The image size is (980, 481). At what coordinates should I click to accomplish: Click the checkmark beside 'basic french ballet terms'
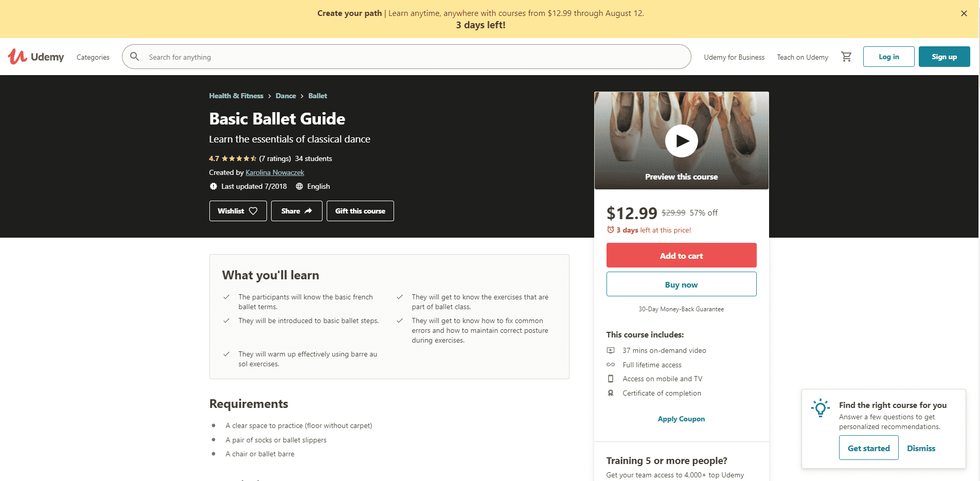pos(226,297)
